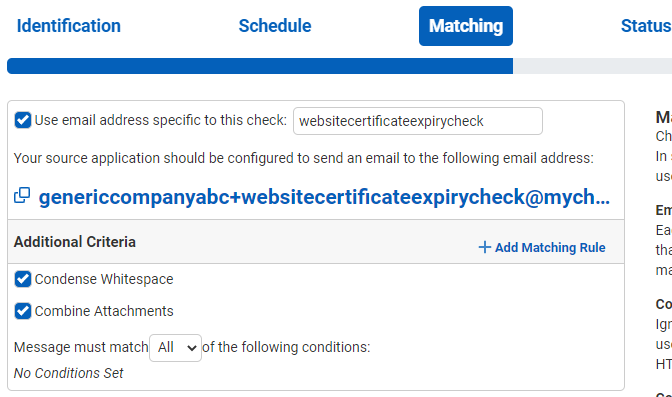Screen dimensions: 672x397
Task: Click the Combine Attachments label text
Action: tap(104, 311)
